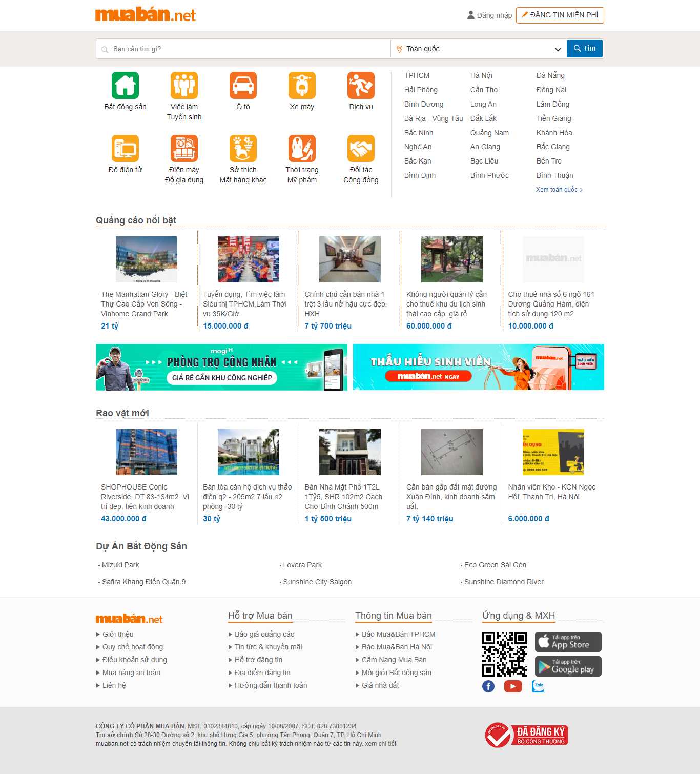Choose TPHCM from the region list
The height and width of the screenshot is (774, 700).
click(417, 75)
